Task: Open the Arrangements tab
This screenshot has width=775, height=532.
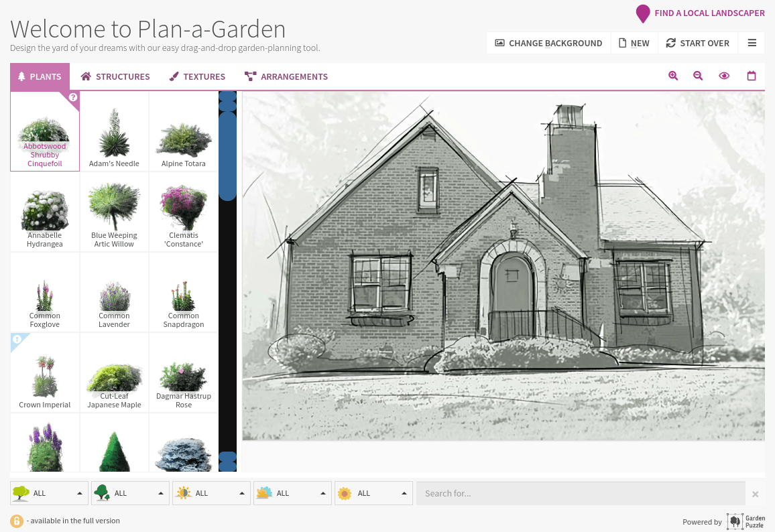Action: (286, 76)
